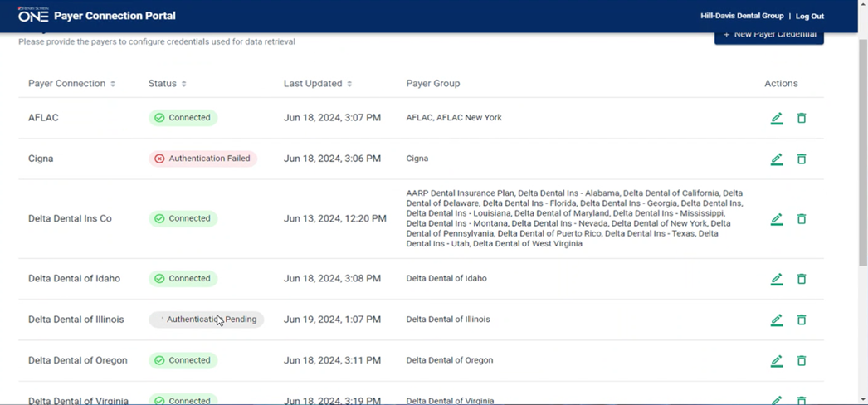
Task: Click the Payer Connection Portal title
Action: (115, 16)
